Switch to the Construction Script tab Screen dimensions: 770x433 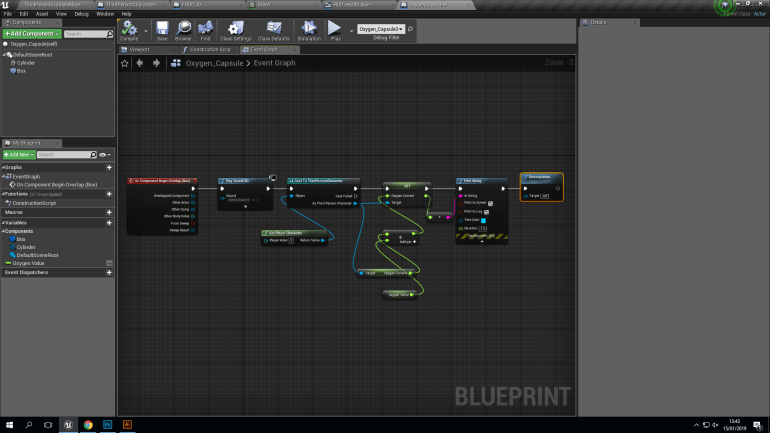point(210,50)
